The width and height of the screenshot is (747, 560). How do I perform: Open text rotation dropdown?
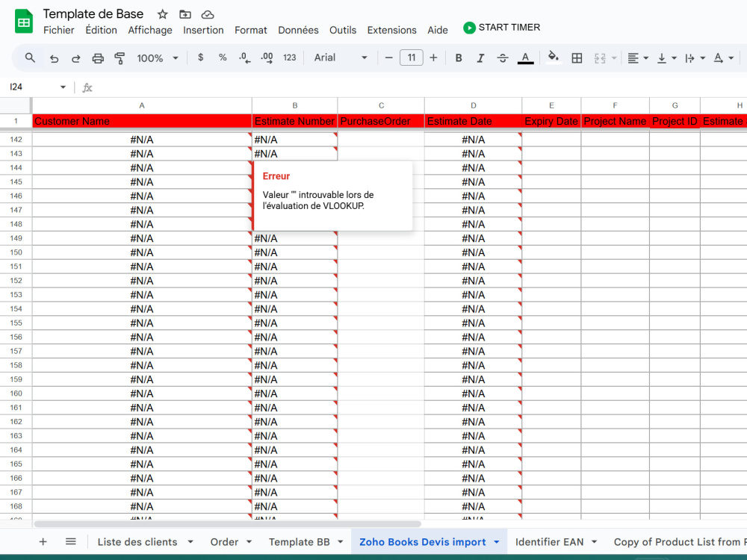pyautogui.click(x=723, y=58)
